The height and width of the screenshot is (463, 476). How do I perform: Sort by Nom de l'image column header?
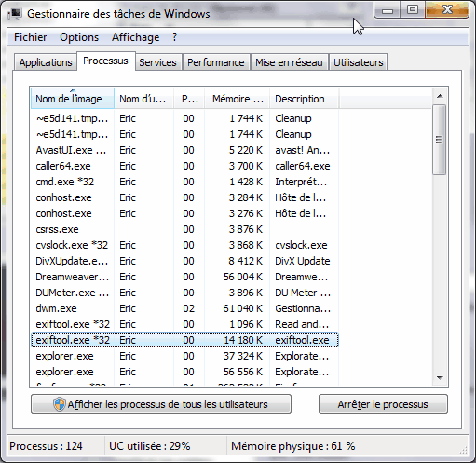click(x=73, y=99)
